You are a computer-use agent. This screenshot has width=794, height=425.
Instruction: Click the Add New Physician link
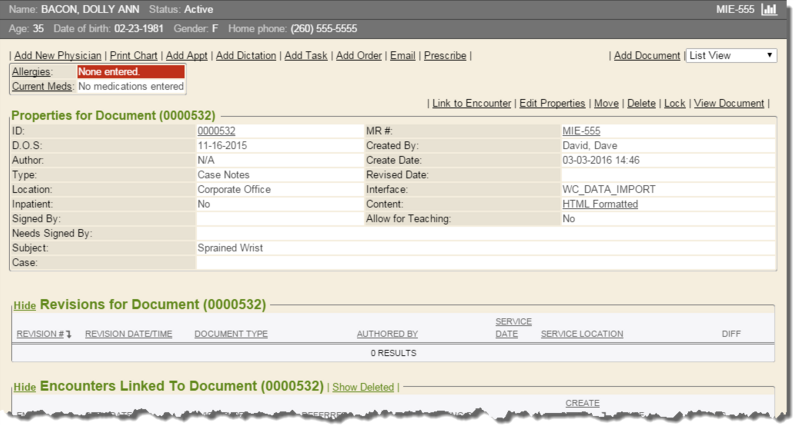point(57,56)
